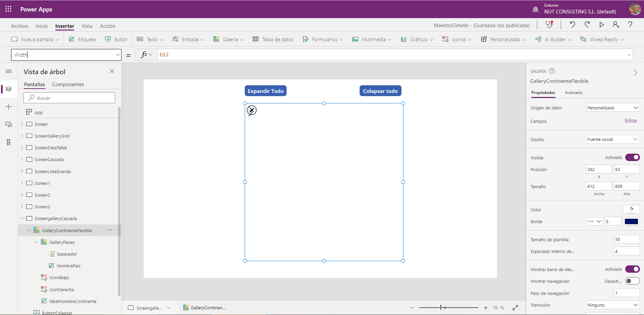This screenshot has height=315, width=644.
Task: Click the fit-to-window expand icon
Action: click(515, 308)
